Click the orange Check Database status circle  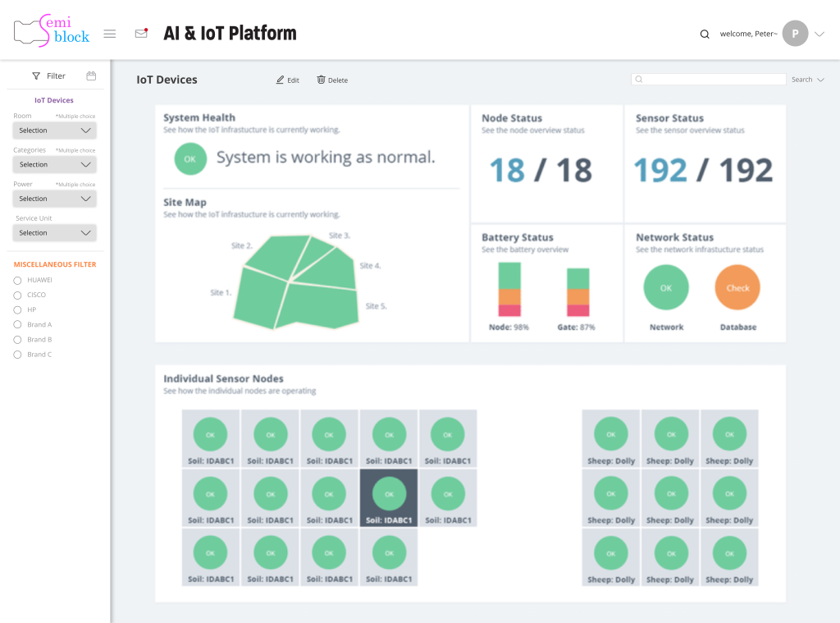[737, 288]
